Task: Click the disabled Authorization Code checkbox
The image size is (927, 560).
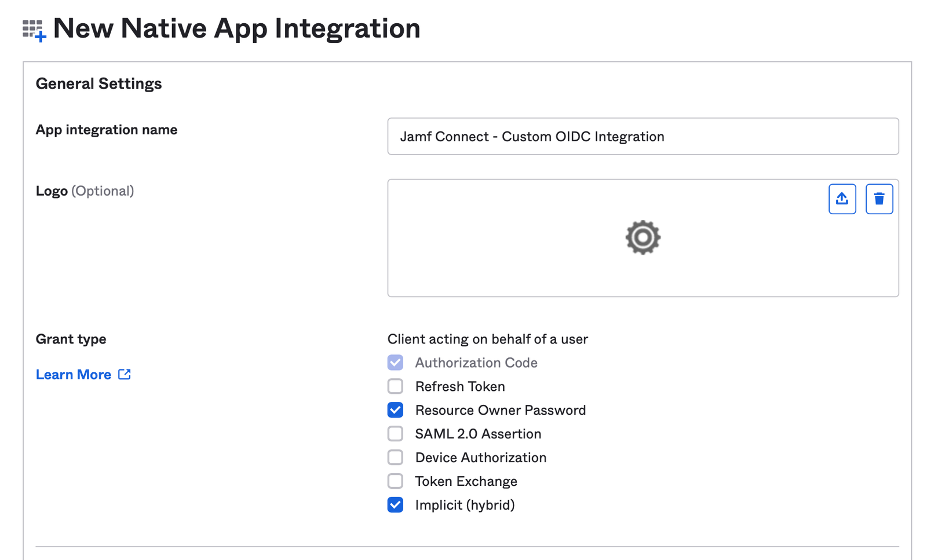Action: point(395,363)
